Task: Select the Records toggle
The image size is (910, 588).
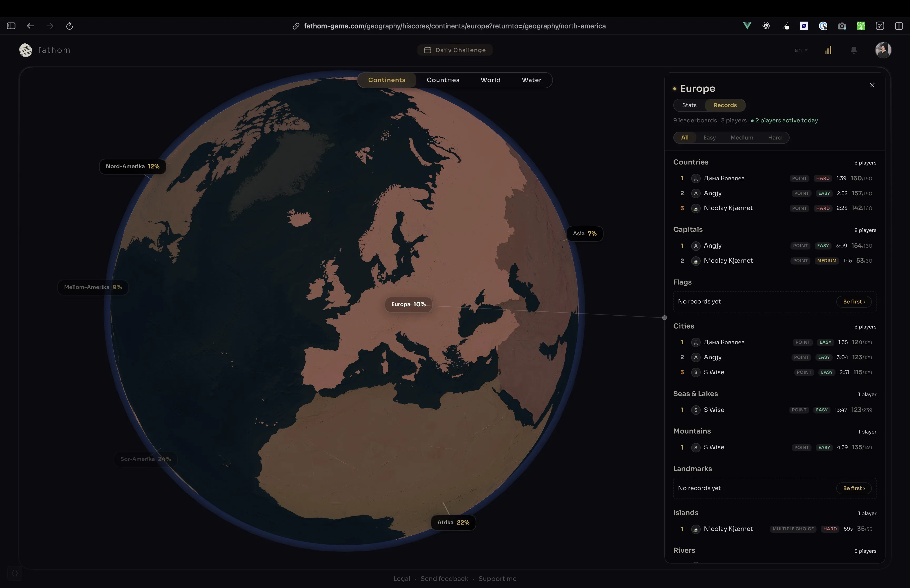Action: 725,105
